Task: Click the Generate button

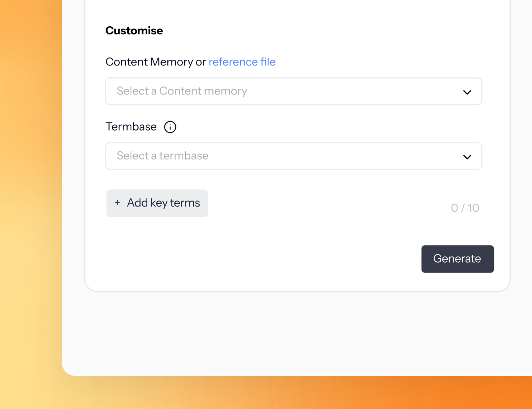Action: (x=457, y=259)
